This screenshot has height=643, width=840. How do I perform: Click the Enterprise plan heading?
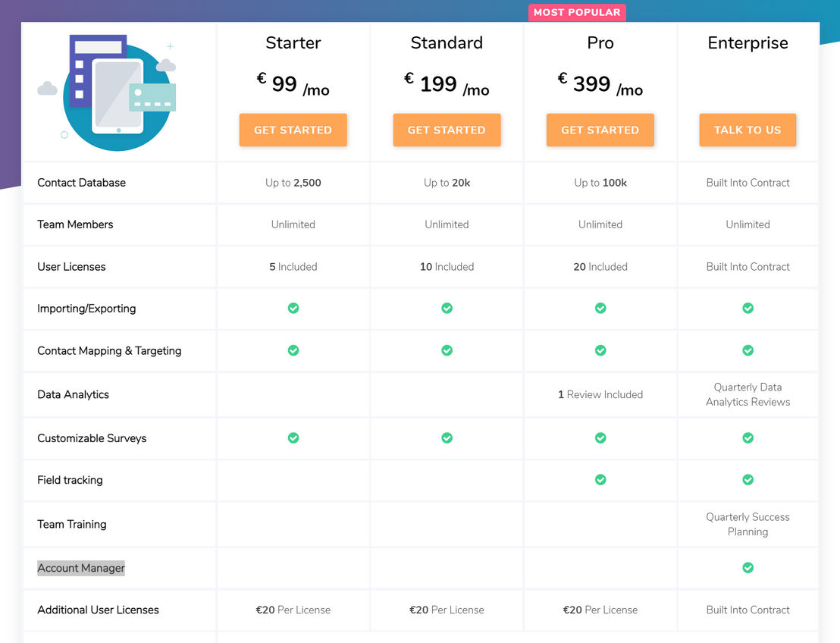[748, 43]
